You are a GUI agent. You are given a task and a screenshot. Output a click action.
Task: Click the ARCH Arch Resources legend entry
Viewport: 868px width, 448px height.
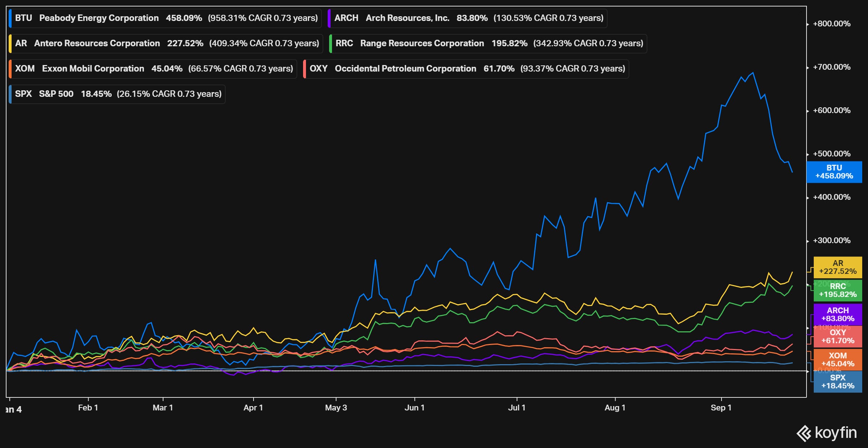[x=468, y=18]
